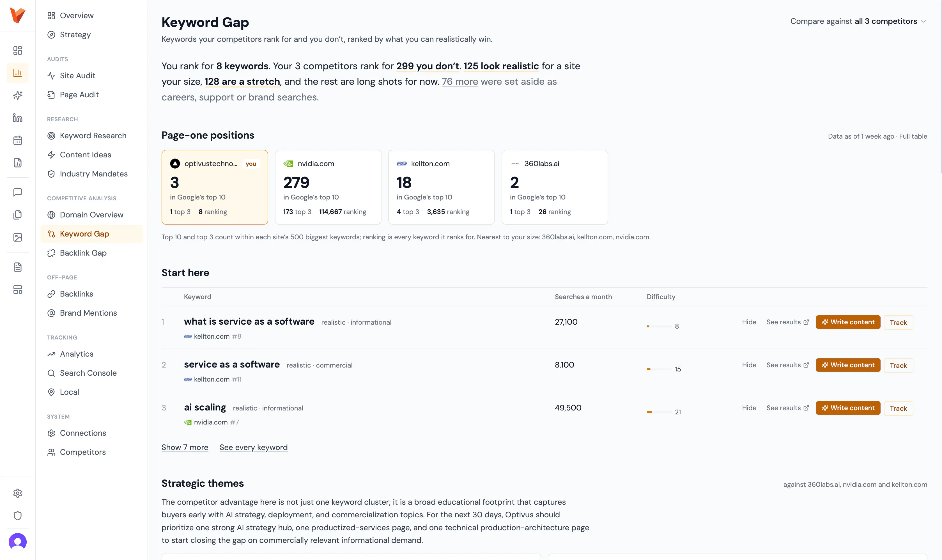This screenshot has height=560, width=942.
Task: See results for "service as a software"
Action: [788, 365]
